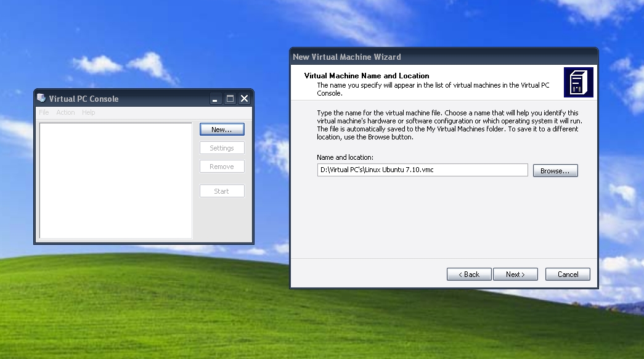Click the New... button in the console
This screenshot has height=359, width=644.
tap(222, 130)
